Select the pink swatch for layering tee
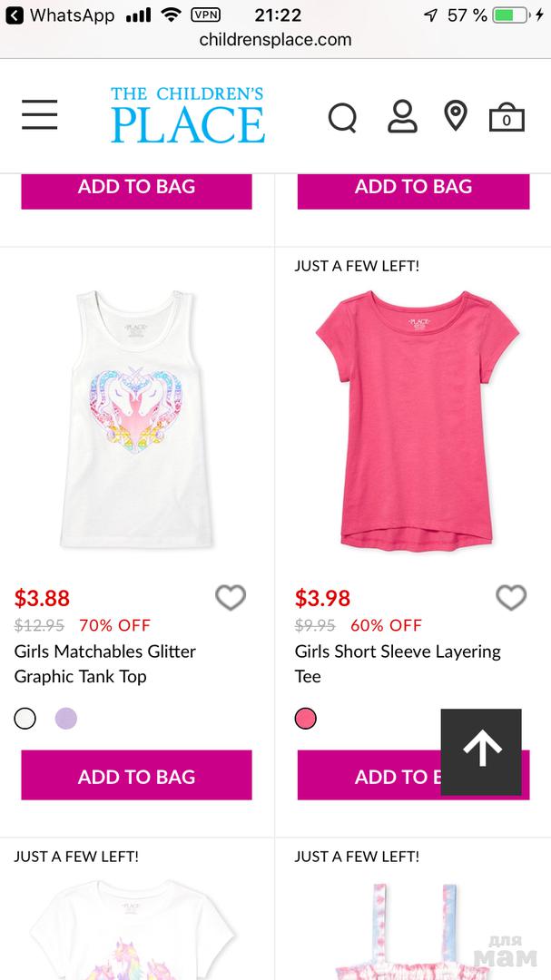Image resolution: width=551 pixels, height=980 pixels. tap(306, 719)
